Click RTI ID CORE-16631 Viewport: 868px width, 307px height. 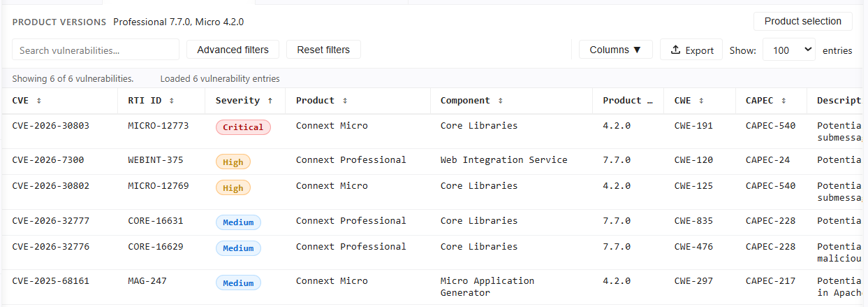156,220
